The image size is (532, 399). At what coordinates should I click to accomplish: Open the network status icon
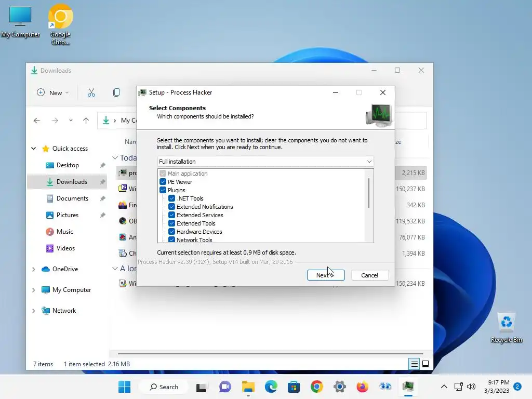(x=459, y=387)
